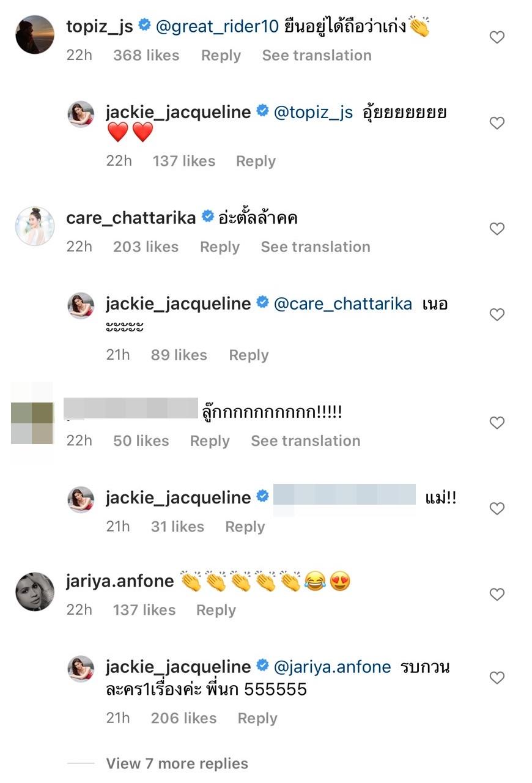Open jariya.anfone's profile avatar
Image resolution: width=532 pixels, height=783 pixels.
(35, 592)
